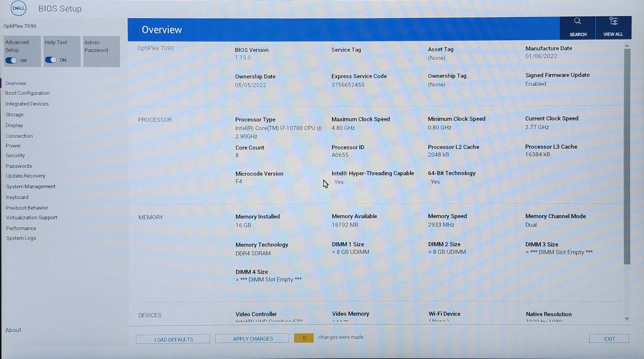Open Performance section
Image resolution: width=644 pixels, height=359 pixels.
[21, 228]
